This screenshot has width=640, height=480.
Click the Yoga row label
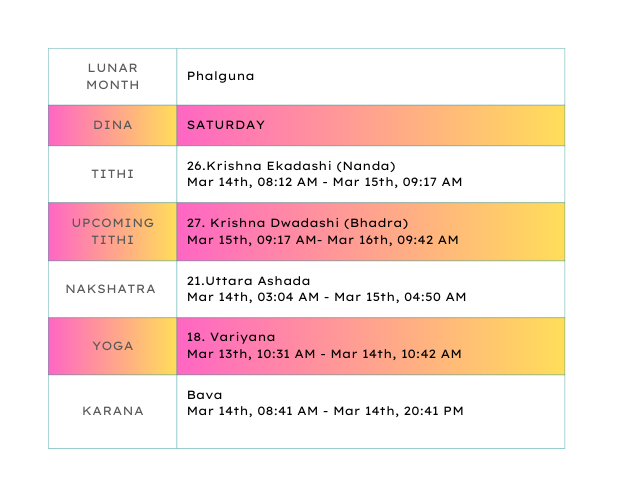112,346
